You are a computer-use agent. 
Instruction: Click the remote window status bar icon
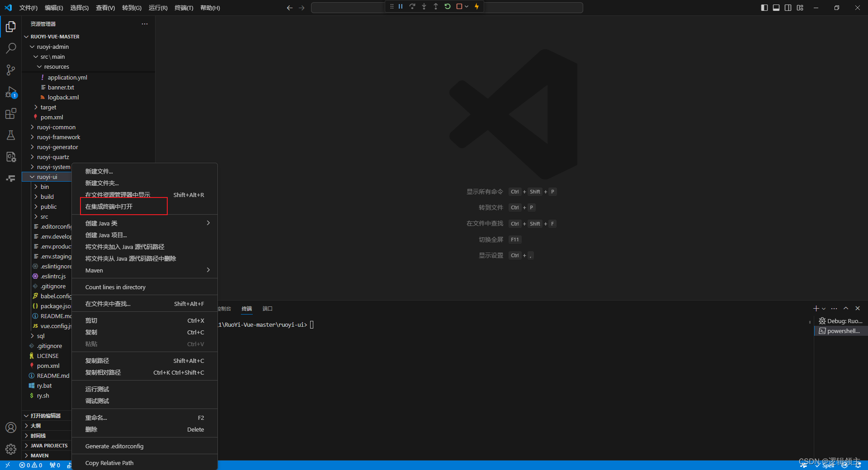click(8, 465)
